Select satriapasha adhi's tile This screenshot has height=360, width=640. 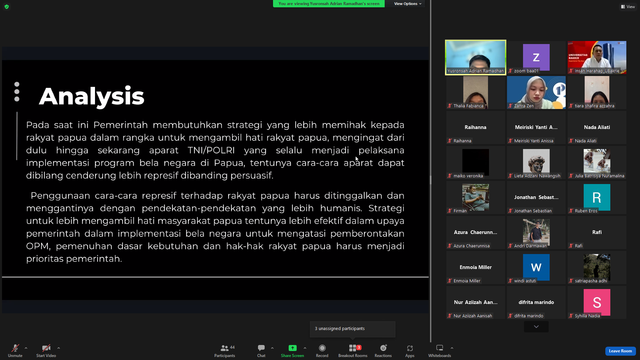(597, 268)
